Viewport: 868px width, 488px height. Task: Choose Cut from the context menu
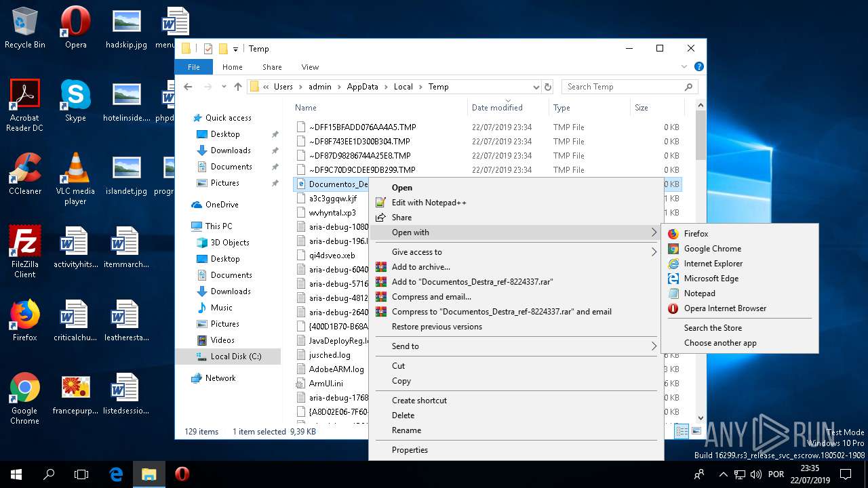[515, 366]
